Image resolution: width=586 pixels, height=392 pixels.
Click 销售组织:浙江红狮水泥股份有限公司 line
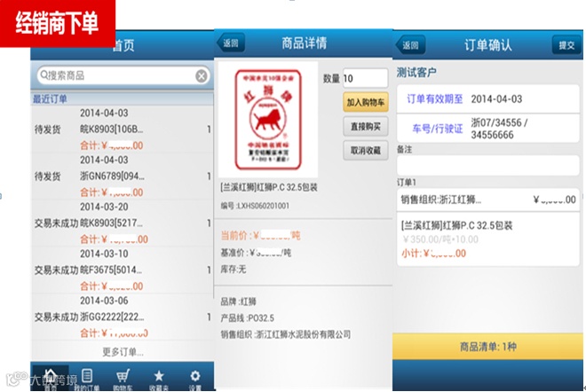click(x=286, y=334)
